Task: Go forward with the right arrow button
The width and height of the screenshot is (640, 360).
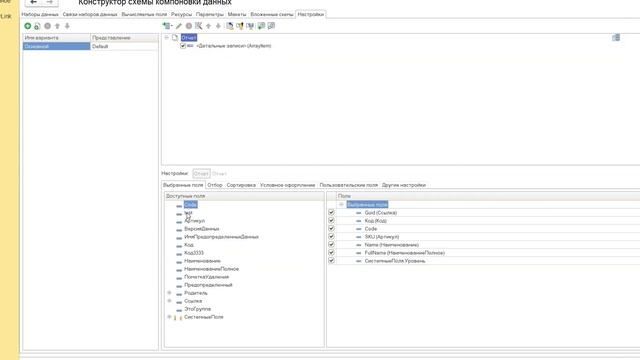Action: [x=50, y=2]
